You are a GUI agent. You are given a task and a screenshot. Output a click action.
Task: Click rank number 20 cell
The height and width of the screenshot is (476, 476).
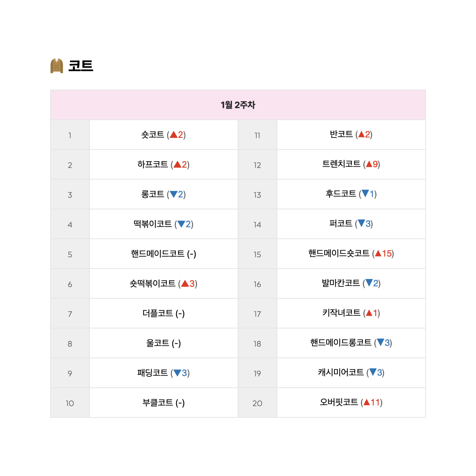click(257, 403)
